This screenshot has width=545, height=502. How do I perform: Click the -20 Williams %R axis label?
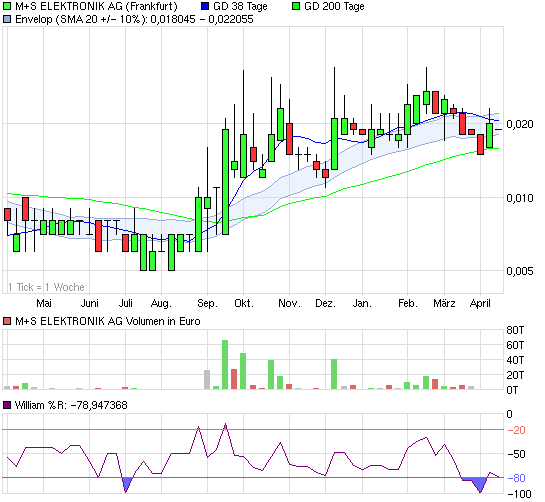tap(516, 430)
